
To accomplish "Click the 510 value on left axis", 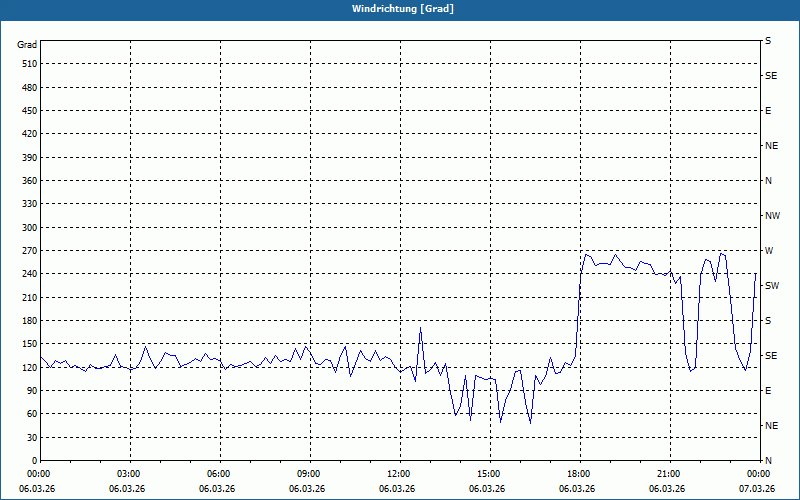I will coord(30,64).
